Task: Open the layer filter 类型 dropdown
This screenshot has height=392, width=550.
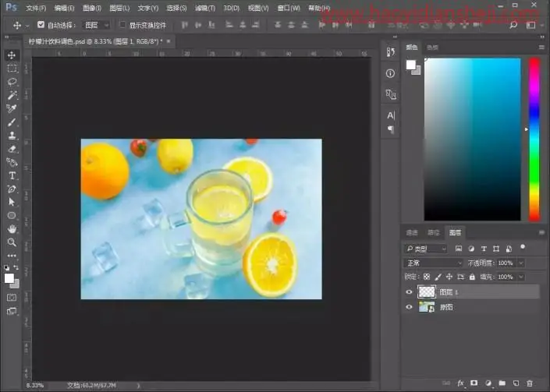Action: click(426, 249)
